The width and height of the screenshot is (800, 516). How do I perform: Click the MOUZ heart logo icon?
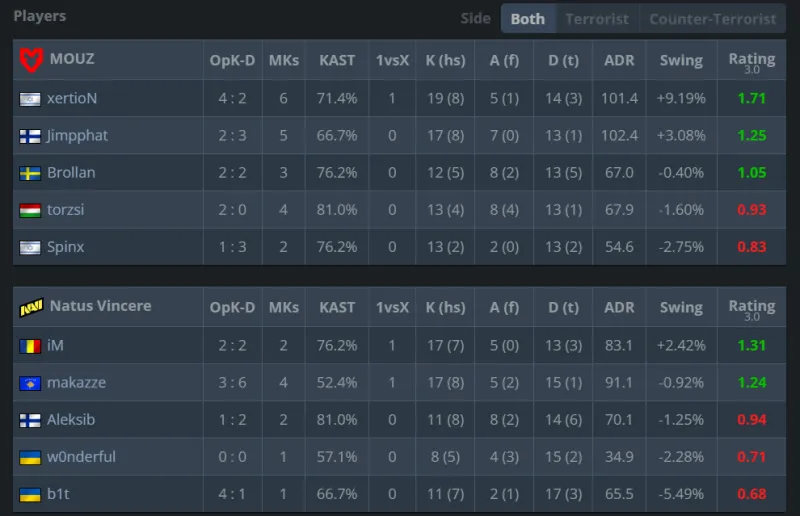31,60
